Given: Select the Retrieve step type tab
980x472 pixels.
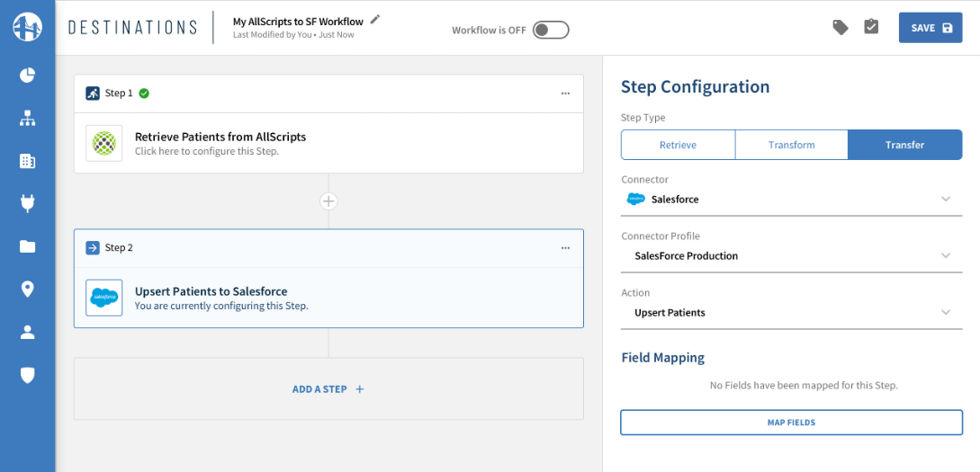Looking at the screenshot, I should [x=678, y=145].
